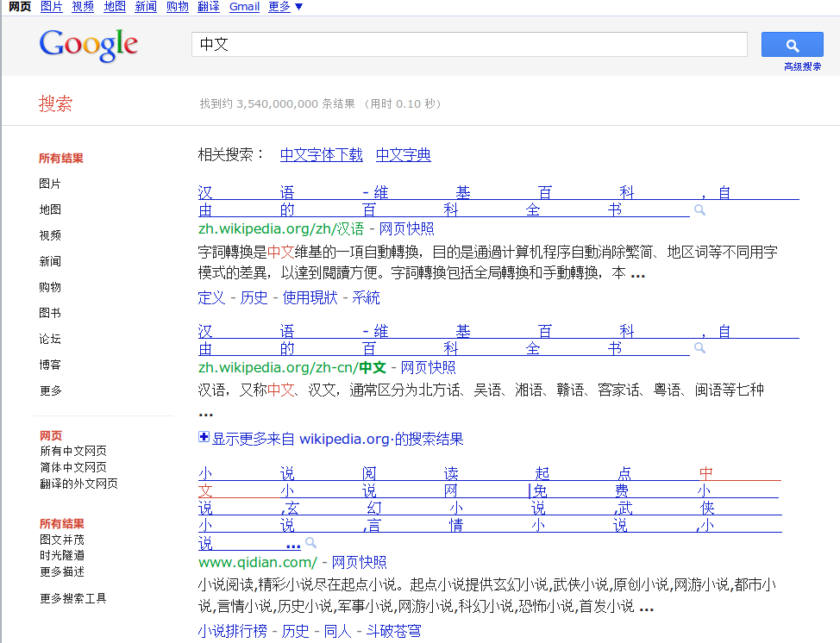The image size is (840, 643).
Task: Filter by 图片 in the left sidebar
Action: pos(50,184)
